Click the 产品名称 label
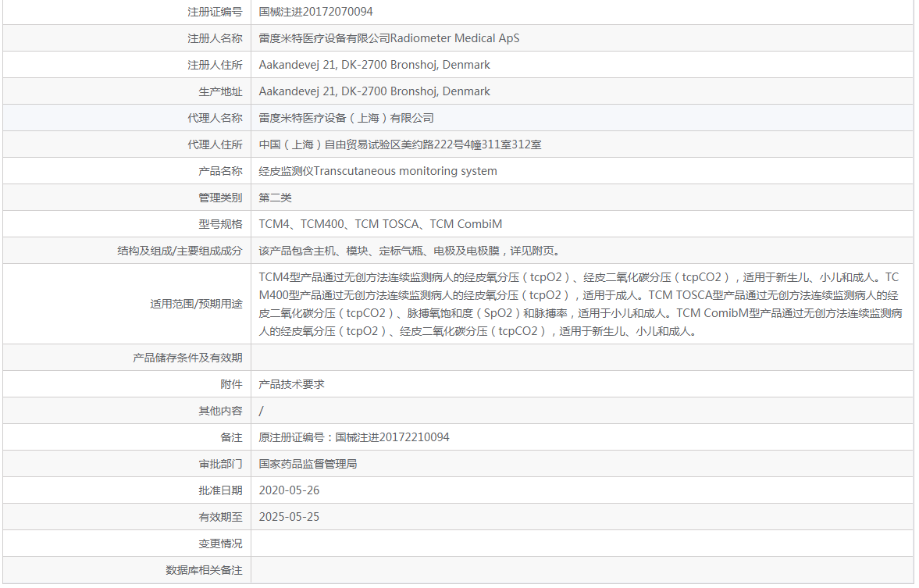 [x=220, y=171]
